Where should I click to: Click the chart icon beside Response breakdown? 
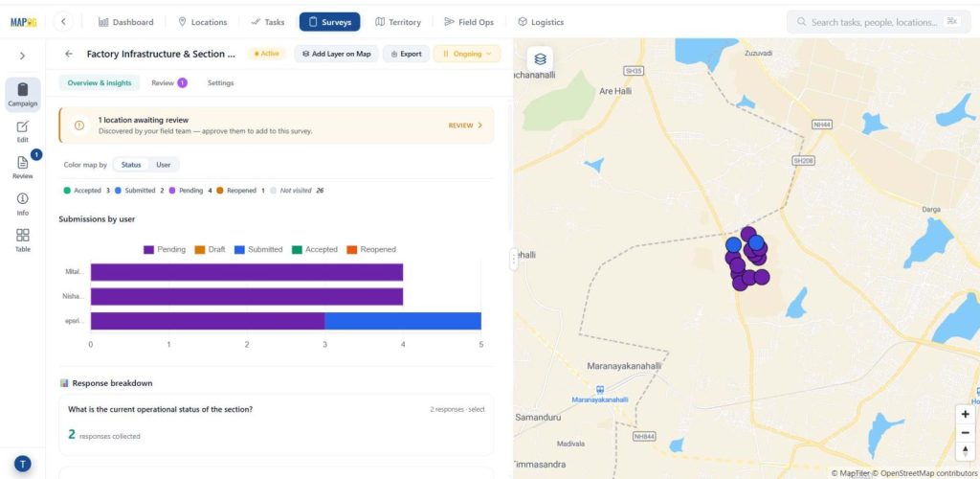64,382
